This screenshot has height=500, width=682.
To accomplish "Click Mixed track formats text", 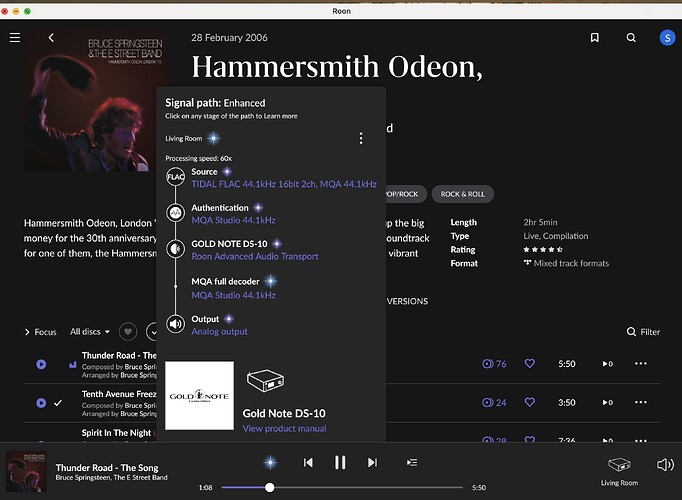I will coord(571,263).
